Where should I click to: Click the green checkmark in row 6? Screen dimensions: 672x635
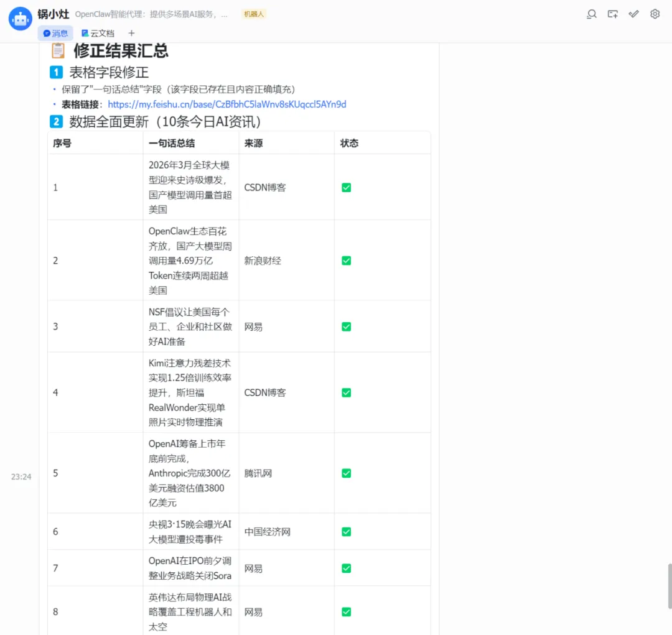[x=347, y=532]
